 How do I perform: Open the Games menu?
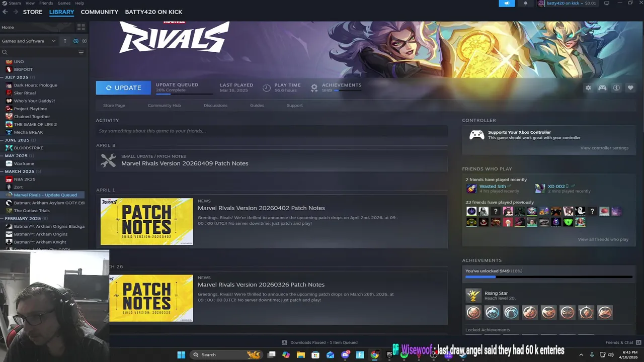[x=64, y=3]
